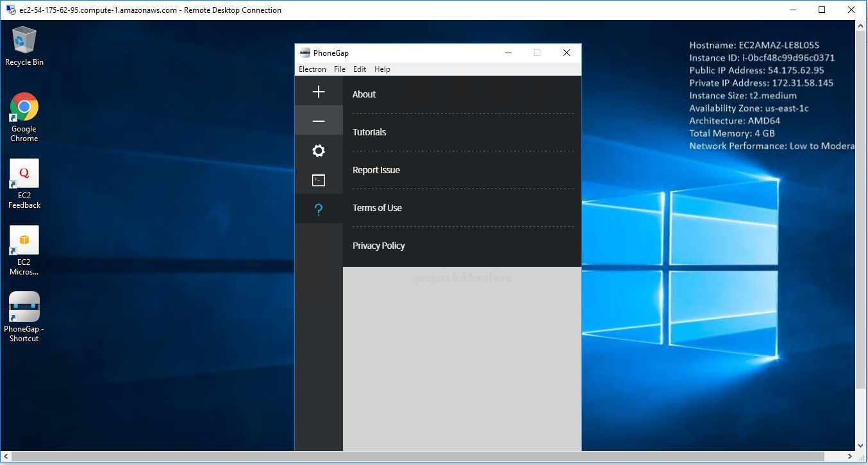868x465 pixels.
Task: Select Report Issue in help panel
Action: [376, 170]
